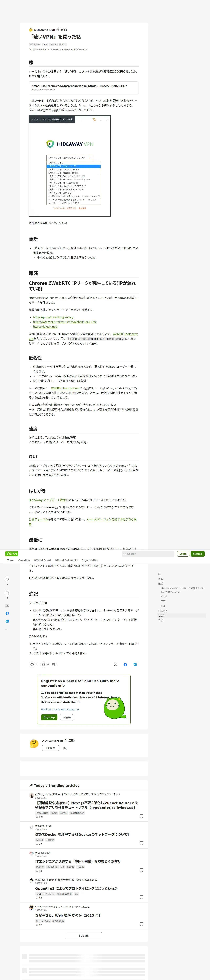Open the ReactRouter tag in trending articles
This screenshot has height=980, width=210.
[x=77, y=813]
